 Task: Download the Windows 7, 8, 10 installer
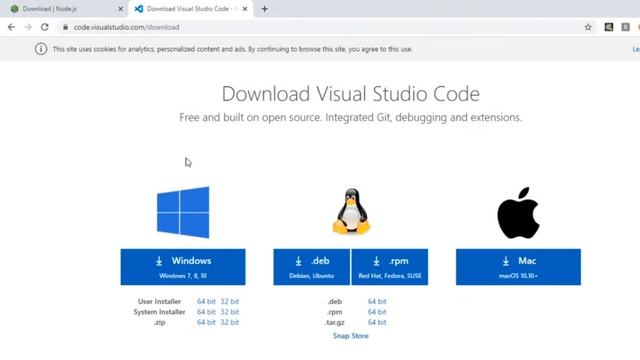[x=183, y=267]
